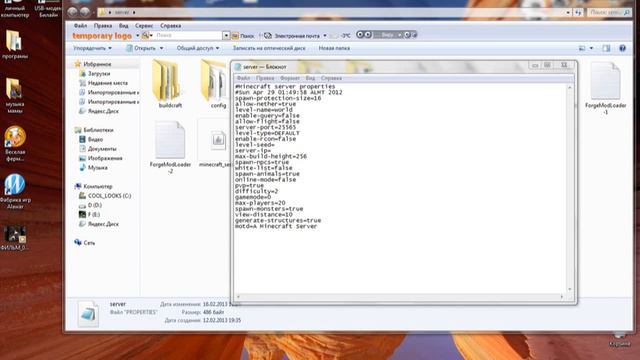Click the line server-port=25565

pyautogui.click(x=265, y=127)
